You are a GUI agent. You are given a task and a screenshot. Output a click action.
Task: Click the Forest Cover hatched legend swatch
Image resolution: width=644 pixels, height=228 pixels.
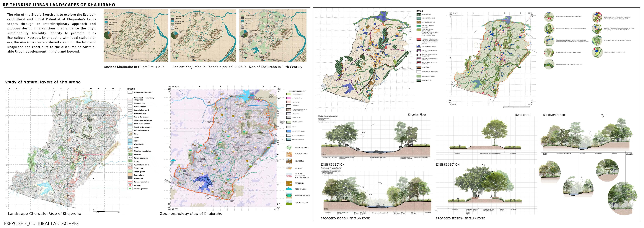pos(419,15)
